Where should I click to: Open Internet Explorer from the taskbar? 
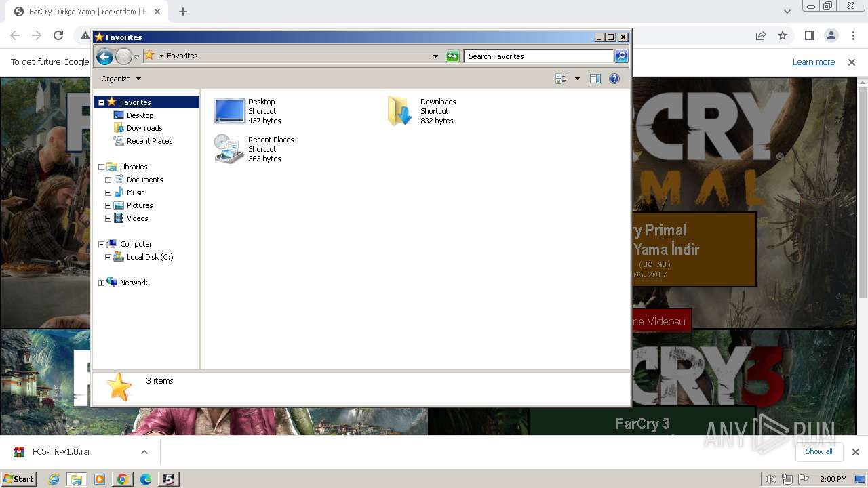[54, 479]
